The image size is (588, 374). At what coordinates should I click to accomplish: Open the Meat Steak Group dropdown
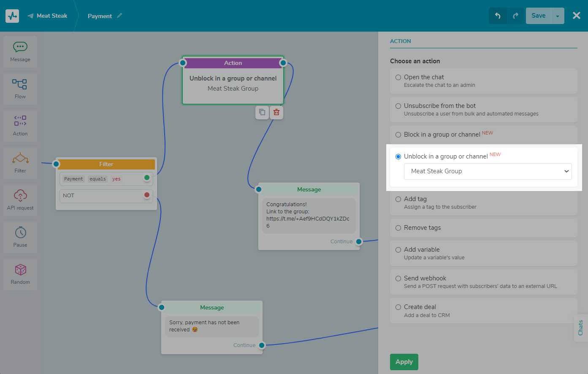pos(488,171)
